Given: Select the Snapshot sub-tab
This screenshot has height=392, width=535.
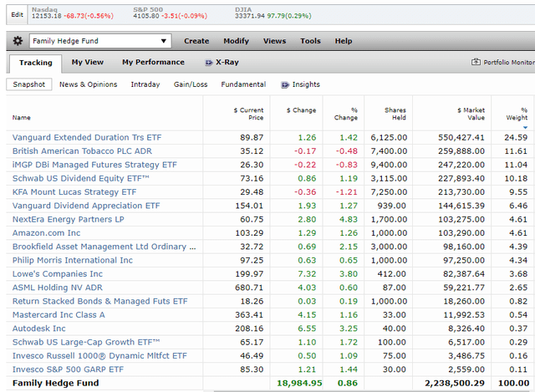Looking at the screenshot, I should tap(29, 84).
